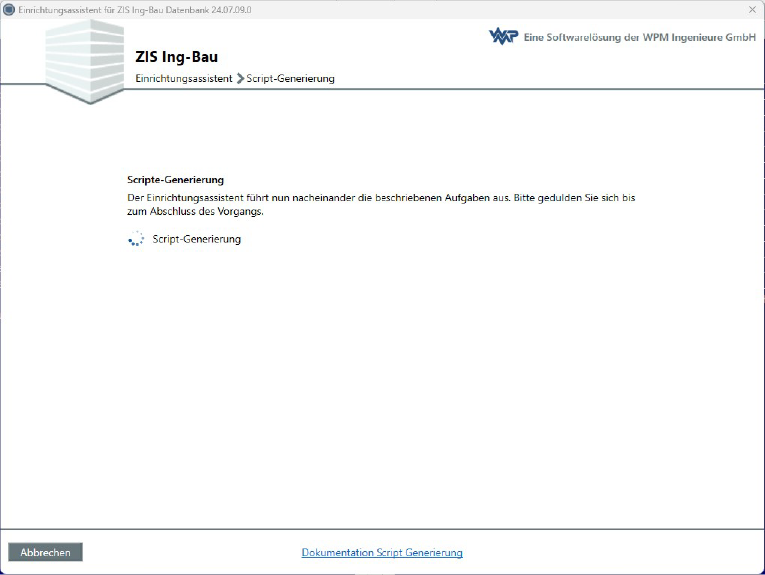765x575 pixels.
Task: Click the spinning progress indicator
Action: coord(136,239)
